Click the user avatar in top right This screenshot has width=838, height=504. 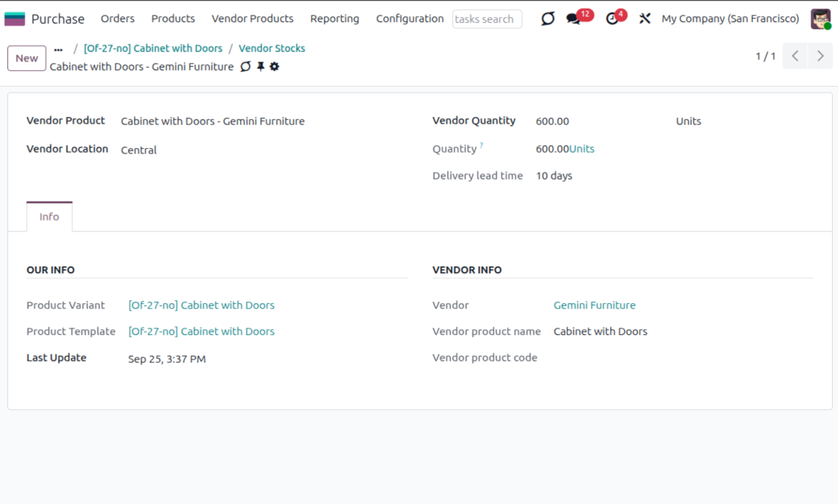(x=820, y=19)
